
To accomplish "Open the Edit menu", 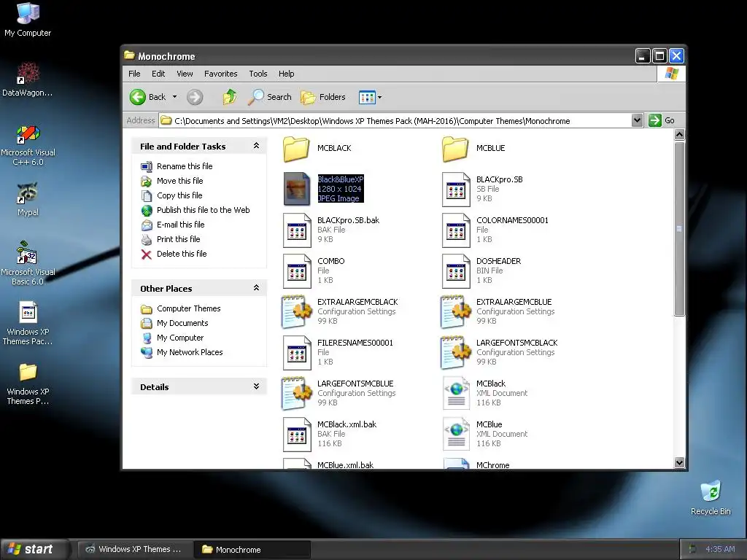I will pos(158,74).
